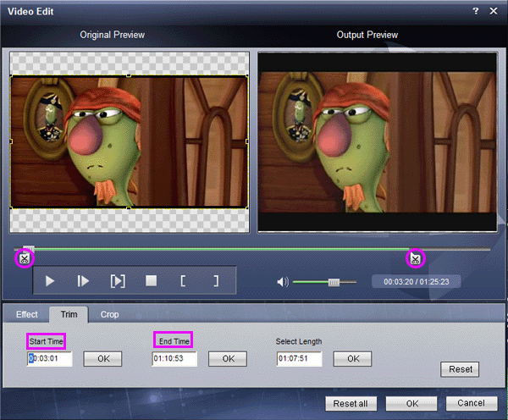Click the Reset all button

(351, 403)
